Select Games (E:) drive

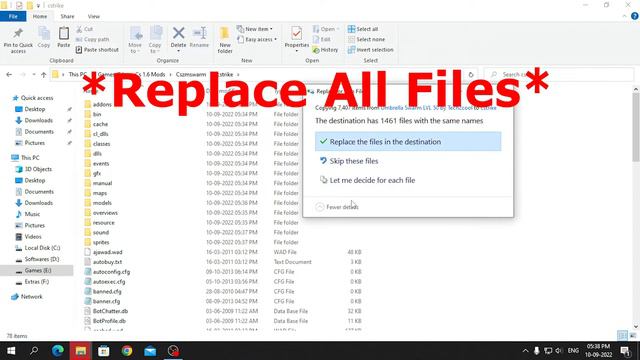(37, 270)
